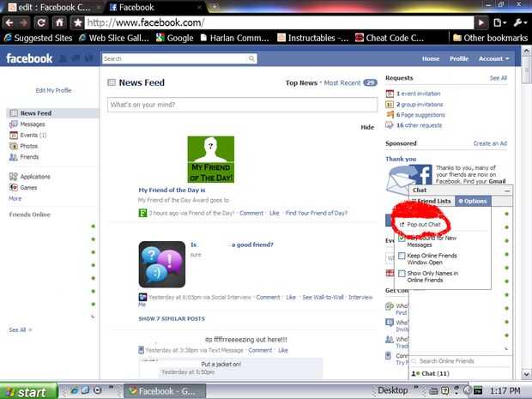532x399 pixels.
Task: Expand the More link in the sidebar
Action: (15, 198)
